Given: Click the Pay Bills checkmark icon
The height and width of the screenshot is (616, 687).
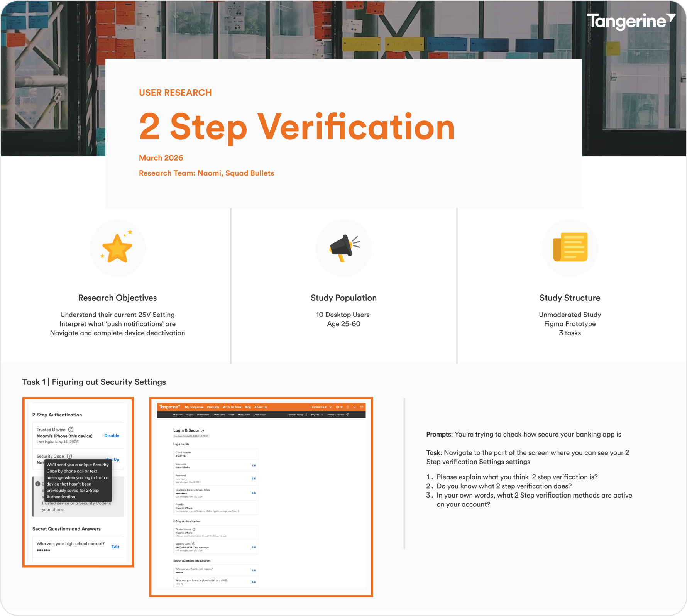Looking at the screenshot, I should 322,415.
